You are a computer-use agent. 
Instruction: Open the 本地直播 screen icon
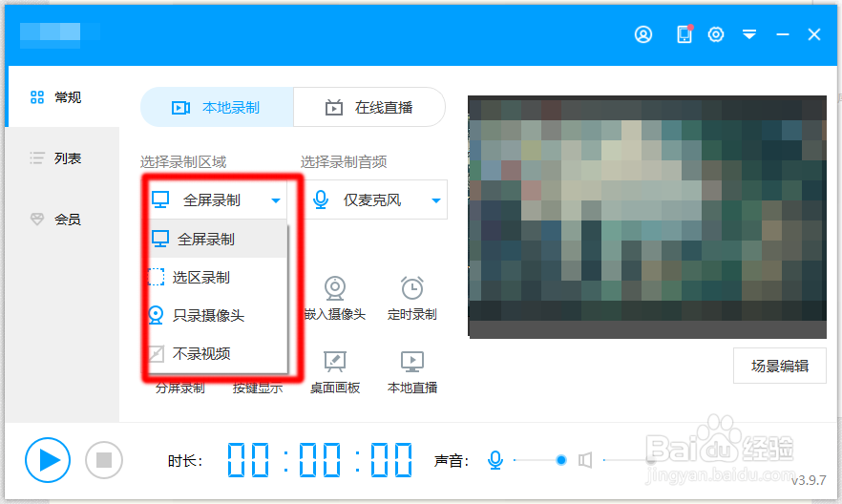[x=412, y=362]
